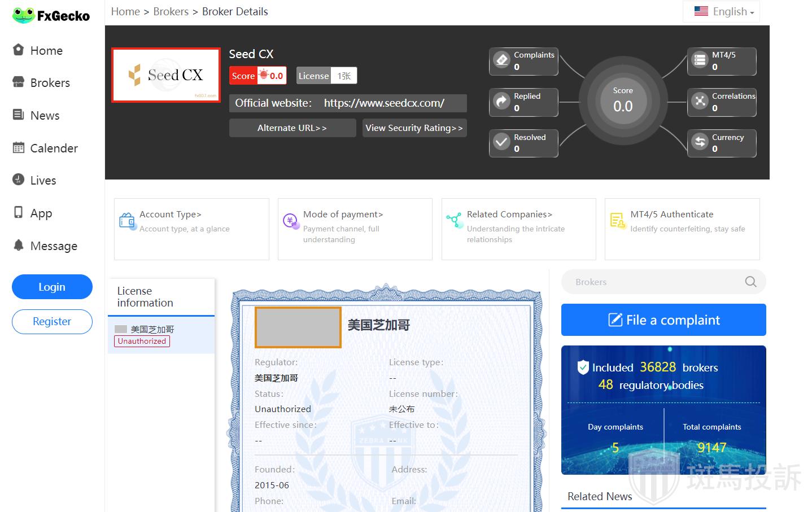This screenshot has height=512, width=812.
Task: Click File a complaint button
Action: (663, 320)
